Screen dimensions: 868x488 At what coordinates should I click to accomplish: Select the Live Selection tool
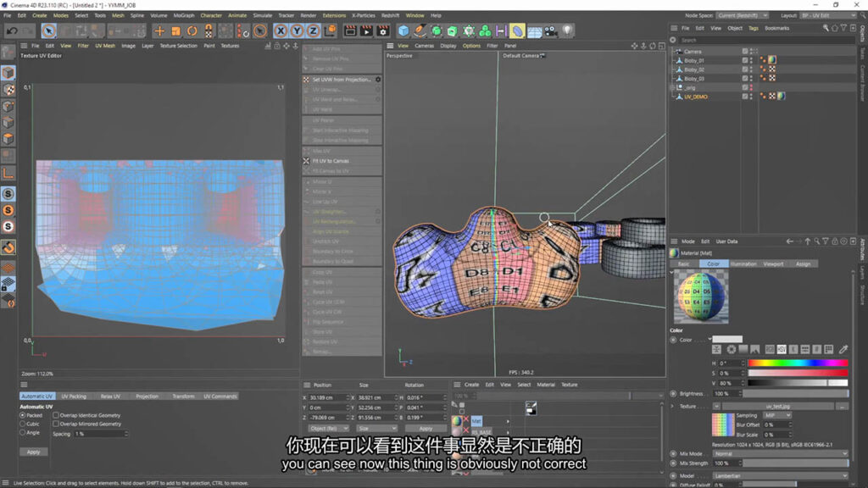pyautogui.click(x=48, y=31)
